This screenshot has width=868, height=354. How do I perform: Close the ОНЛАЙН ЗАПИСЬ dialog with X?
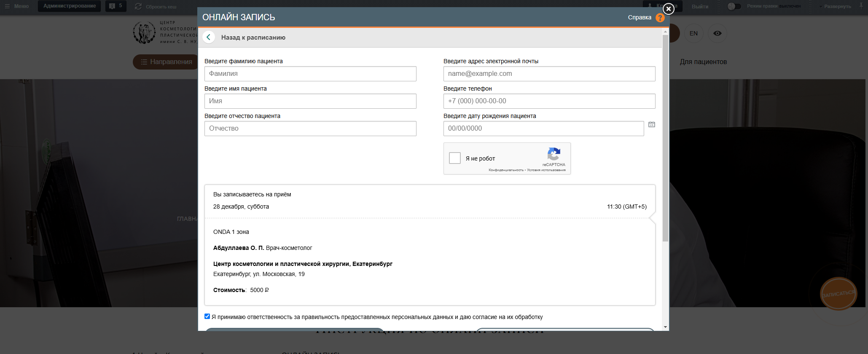click(669, 8)
